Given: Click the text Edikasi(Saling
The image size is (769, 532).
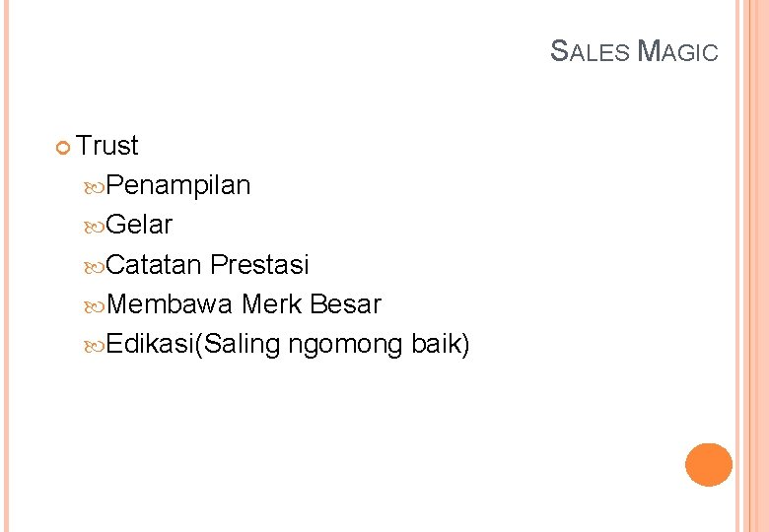Looking at the screenshot, I should pos(193,345).
